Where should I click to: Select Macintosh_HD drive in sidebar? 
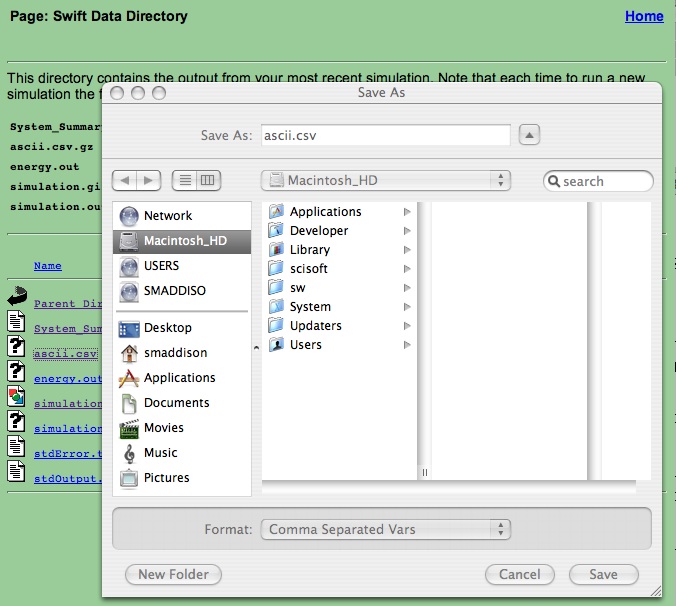182,241
